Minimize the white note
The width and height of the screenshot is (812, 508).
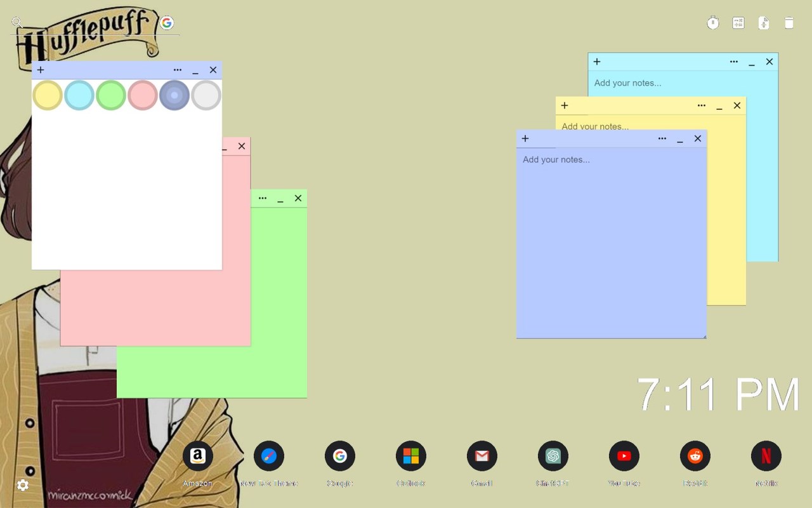coord(195,70)
